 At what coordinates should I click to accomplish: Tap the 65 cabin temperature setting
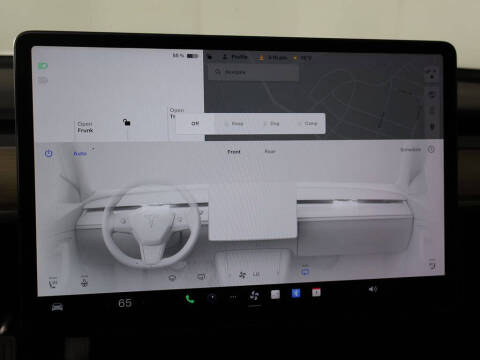(125, 303)
